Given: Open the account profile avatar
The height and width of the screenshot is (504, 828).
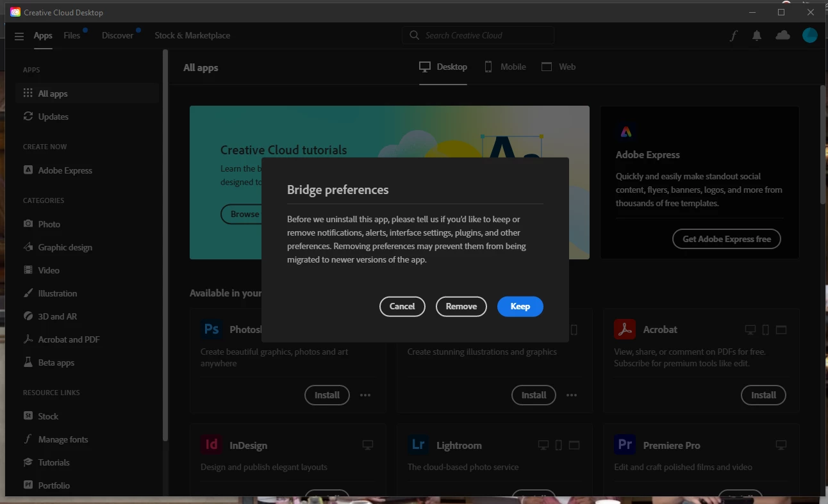Looking at the screenshot, I should tap(810, 35).
